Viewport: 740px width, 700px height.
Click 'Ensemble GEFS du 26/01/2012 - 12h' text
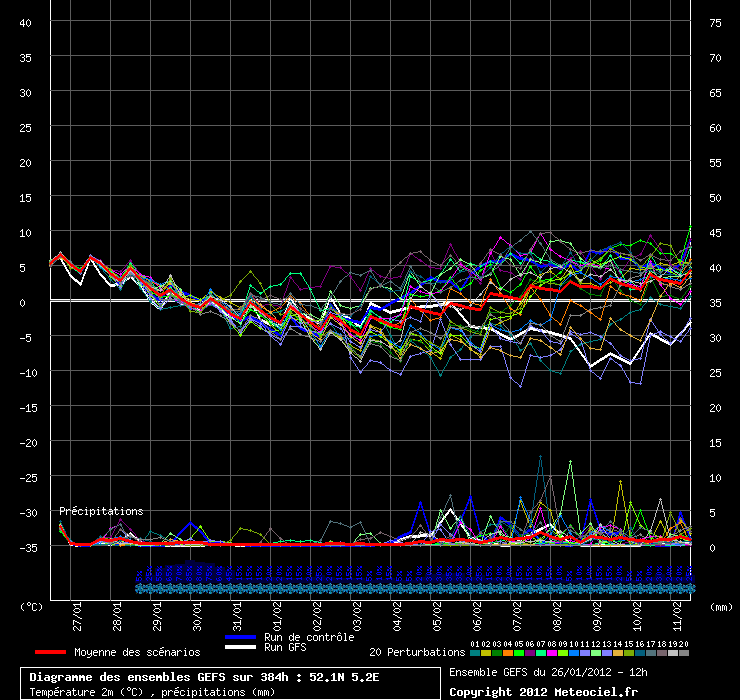coord(548,672)
